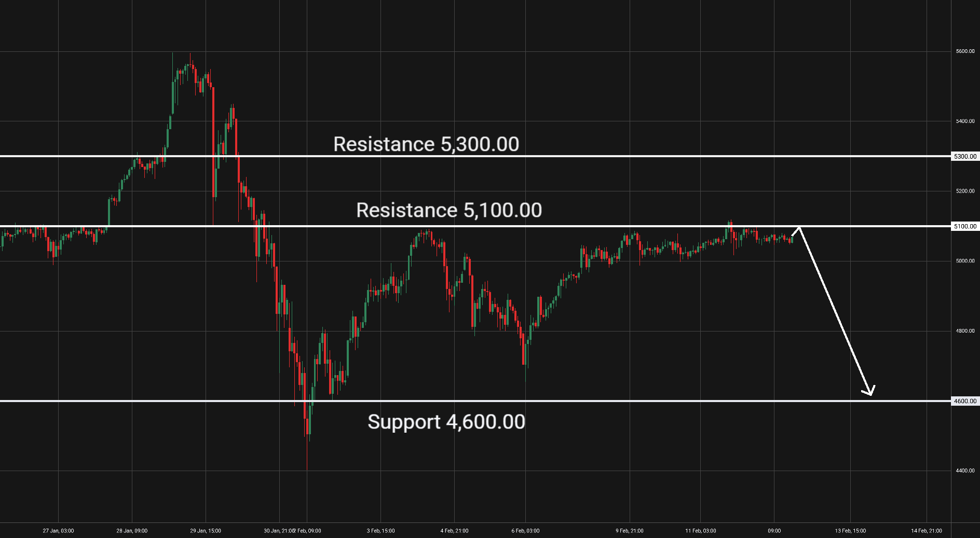This screenshot has width=980, height=538.
Task: Select the "29 Jan, 15:00" time label
Action: [x=206, y=531]
